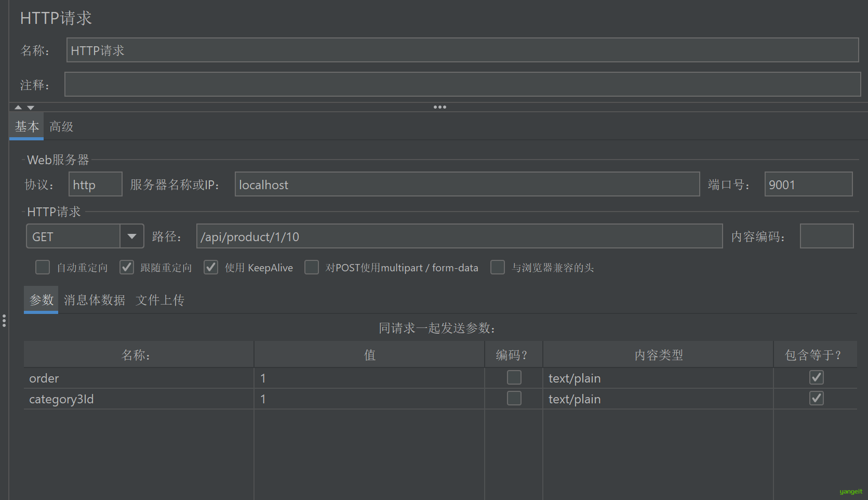The image size is (868, 500).
Task: Click the 端口号 field showing 9001
Action: [808, 184]
